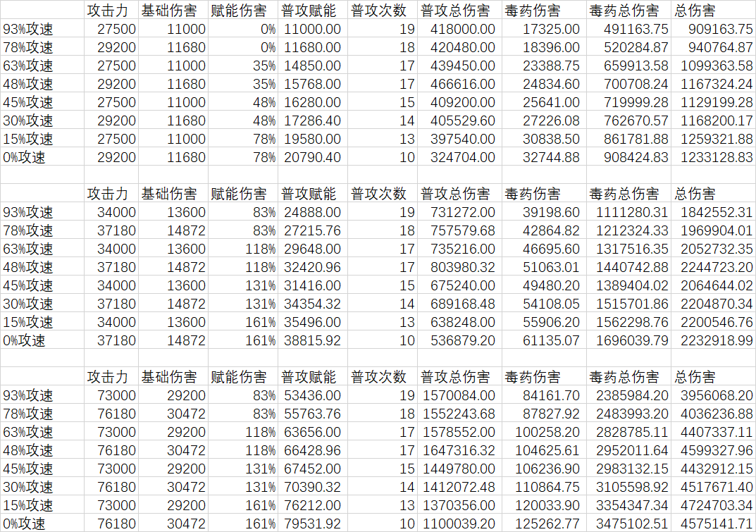Highlight the cell with 324704.00

pyautogui.click(x=459, y=157)
